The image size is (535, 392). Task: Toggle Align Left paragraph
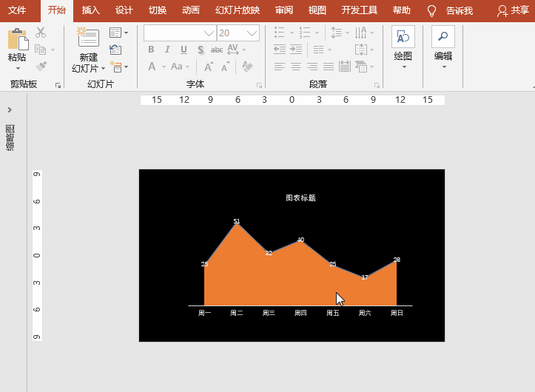pos(280,67)
